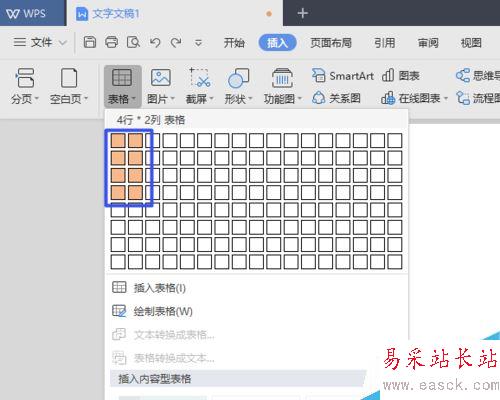Expand the quick access toolbar customize arrow
Image resolution: width=500 pixels, height=400 pixels.
pyautogui.click(x=198, y=43)
